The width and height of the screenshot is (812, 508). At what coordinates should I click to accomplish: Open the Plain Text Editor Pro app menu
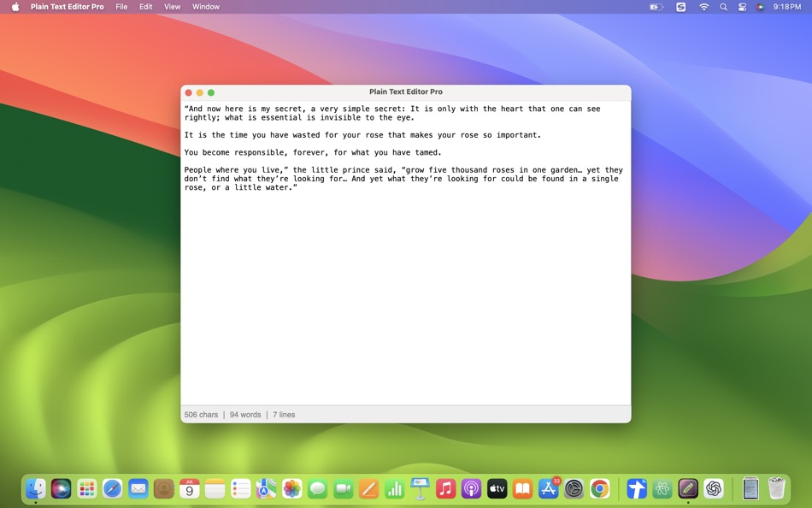point(67,7)
